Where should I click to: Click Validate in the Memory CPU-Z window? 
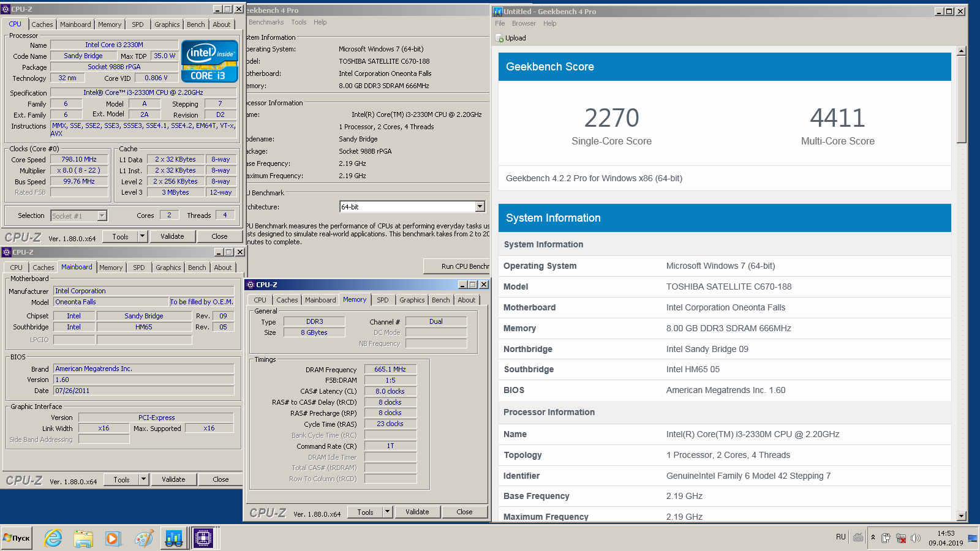(x=417, y=512)
